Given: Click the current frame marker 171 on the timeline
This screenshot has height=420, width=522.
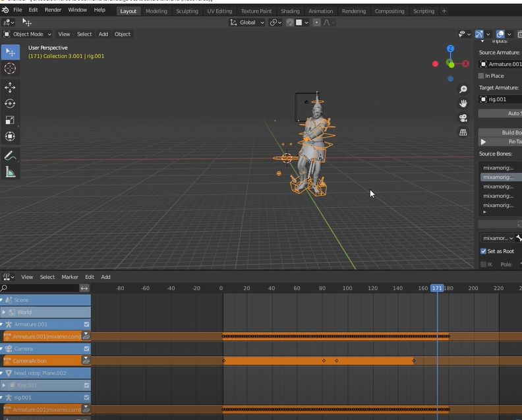Looking at the screenshot, I should (x=437, y=288).
